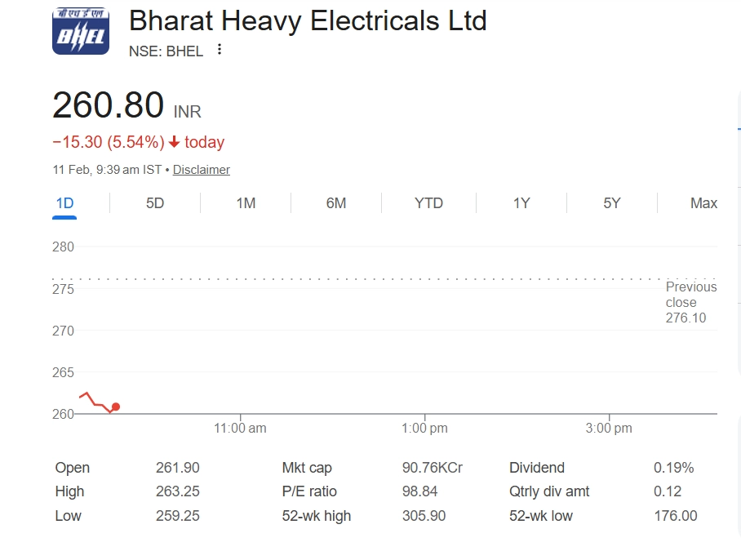Select the 1D time range tab
Image resolution: width=741 pixels, height=560 pixels.
pos(64,203)
